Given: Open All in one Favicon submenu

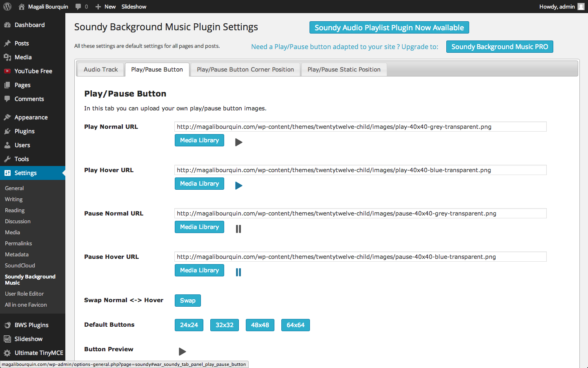Looking at the screenshot, I should pos(26,305).
